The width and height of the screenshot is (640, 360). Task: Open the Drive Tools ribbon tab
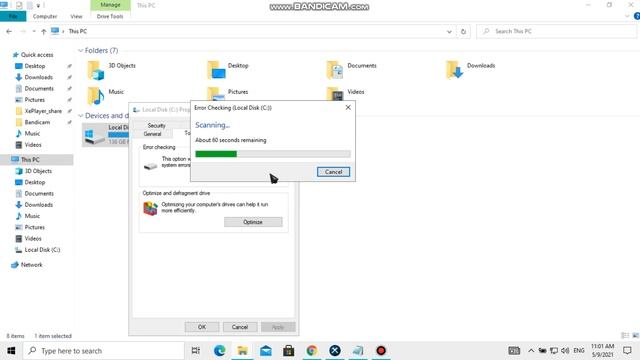pyautogui.click(x=110, y=16)
